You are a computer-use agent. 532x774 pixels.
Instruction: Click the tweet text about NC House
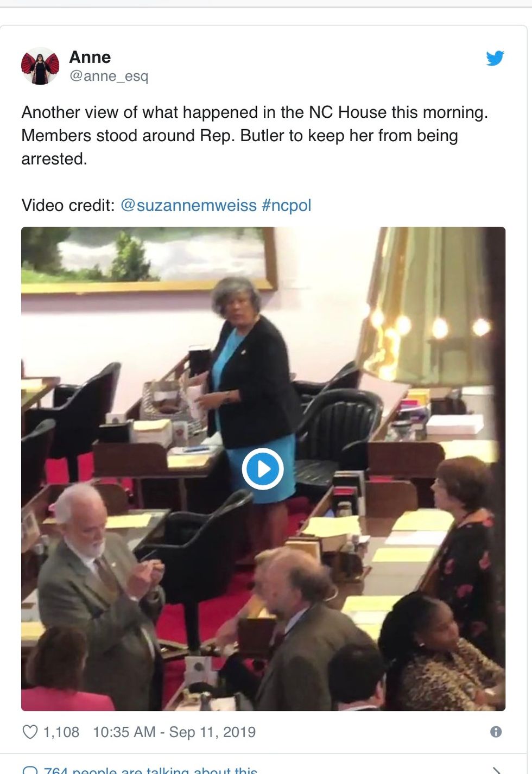(x=255, y=136)
